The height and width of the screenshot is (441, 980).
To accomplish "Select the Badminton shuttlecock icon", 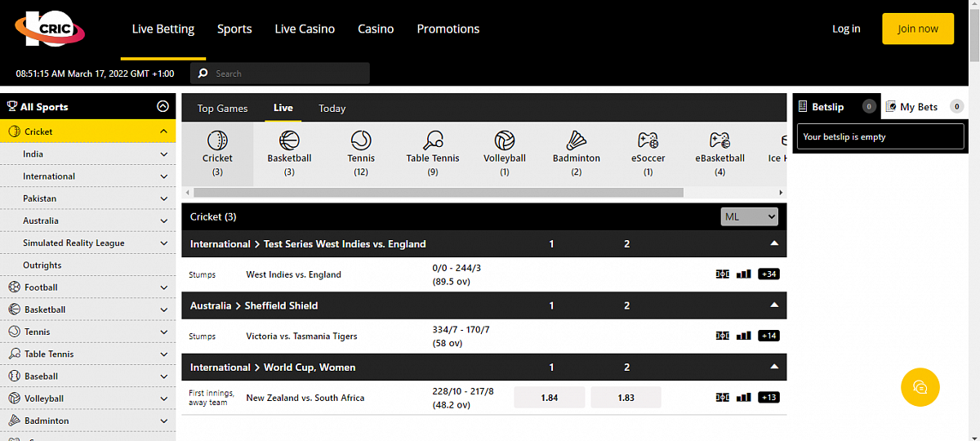I will [577, 140].
